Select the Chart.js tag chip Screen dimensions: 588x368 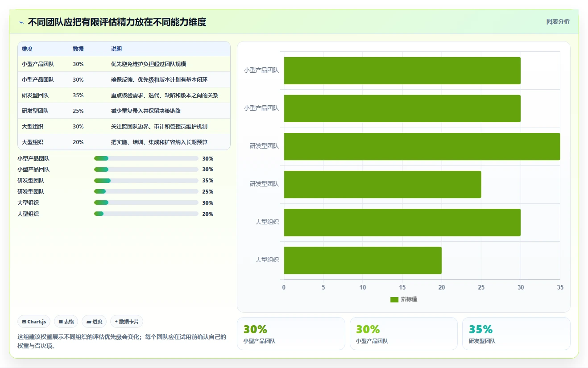(34, 322)
